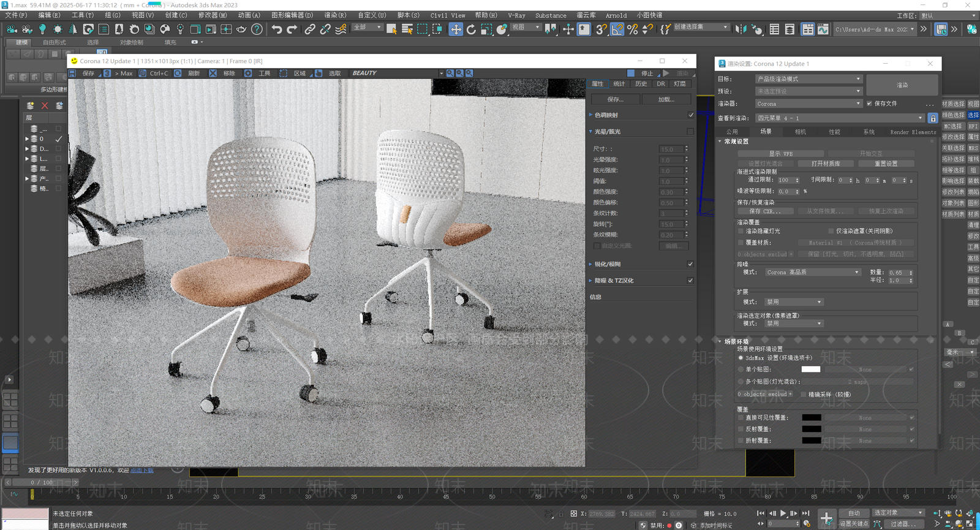Click the blue stop square in VFB

631,73
